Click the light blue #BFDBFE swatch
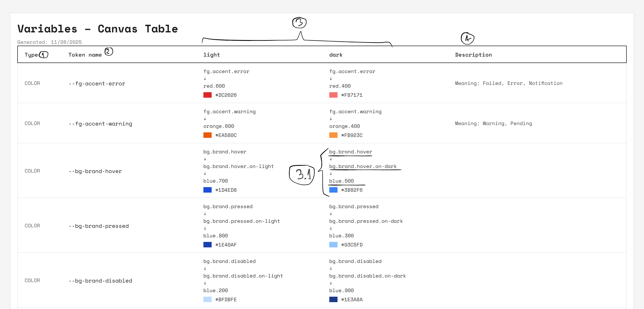This screenshot has height=309, width=644. (207, 299)
